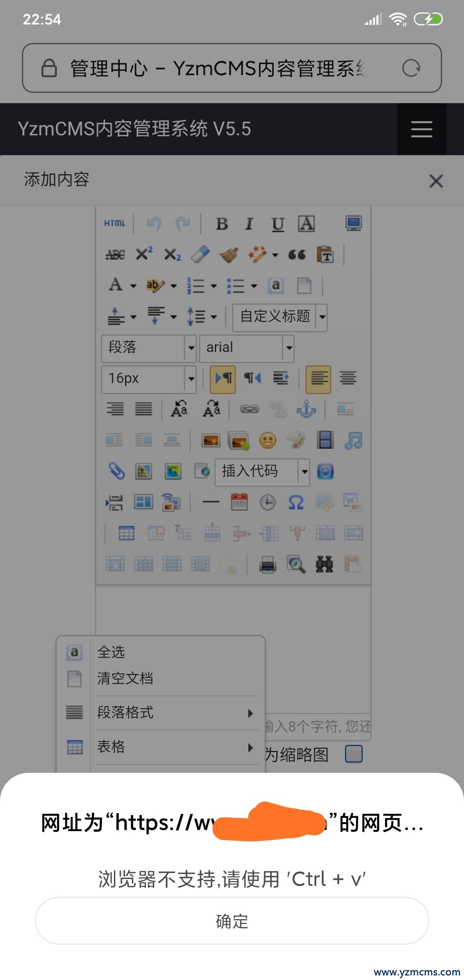This screenshot has height=980, width=464.
Task: Toggle right-to-left text direction
Action: point(252,378)
